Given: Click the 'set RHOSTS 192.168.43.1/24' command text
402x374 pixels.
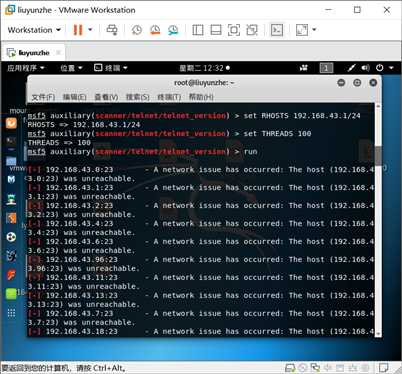Looking at the screenshot, I should click(x=302, y=116).
